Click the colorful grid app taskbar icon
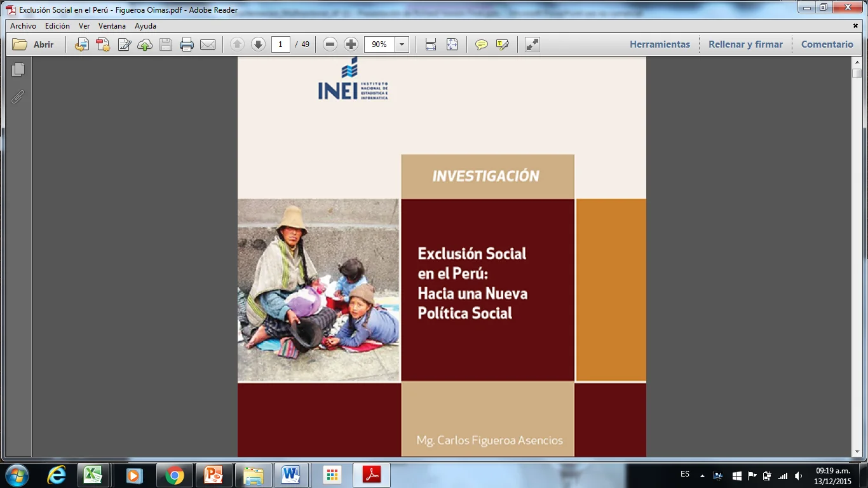The image size is (868, 488). 332,475
